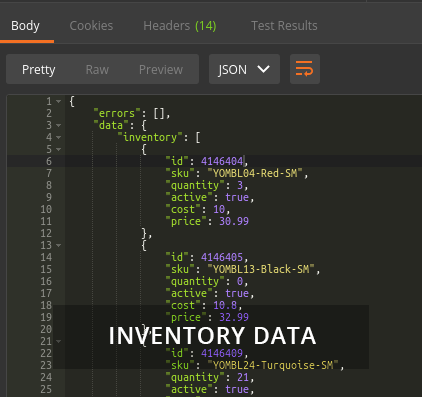This screenshot has width=422, height=397.
Task: Click the sku value "YOMBL13-Black-SM"
Action: [261, 269]
